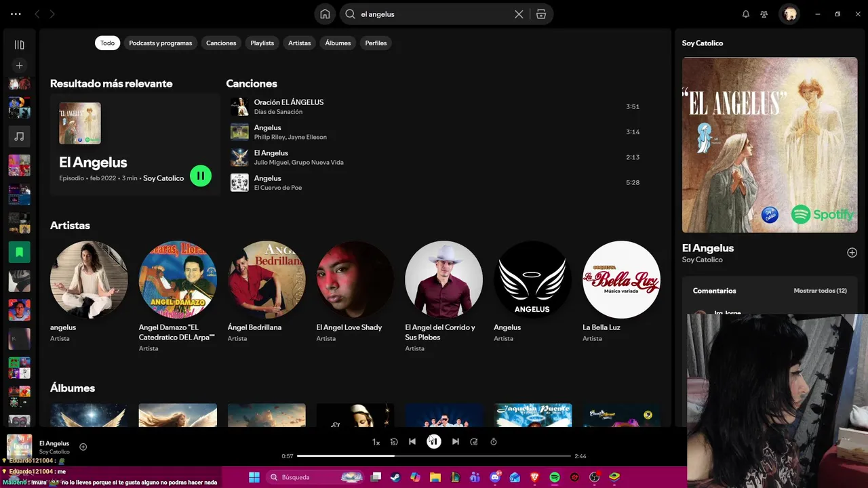The width and height of the screenshot is (868, 488).
Task: Open Soy Catolico under El Angelus title
Action: pyautogui.click(x=703, y=260)
